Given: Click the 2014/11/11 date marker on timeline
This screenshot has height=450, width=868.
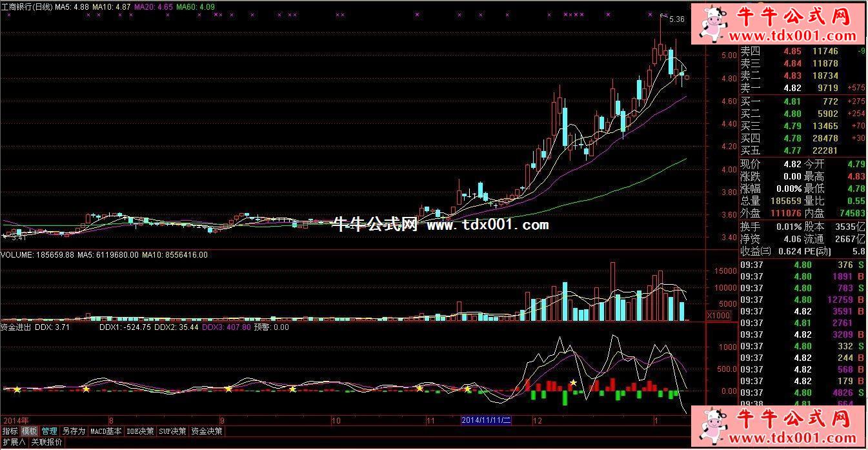Looking at the screenshot, I should pos(486,420).
